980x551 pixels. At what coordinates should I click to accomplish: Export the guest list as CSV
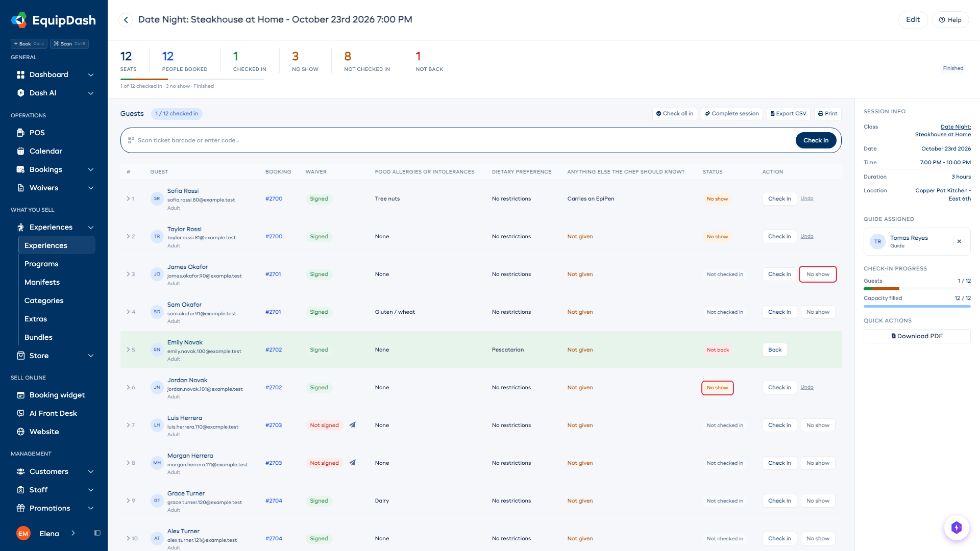pos(789,114)
